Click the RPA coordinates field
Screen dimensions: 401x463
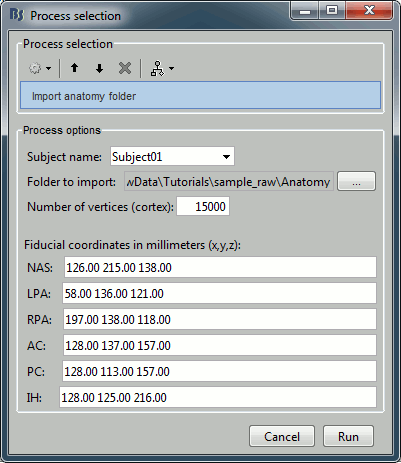pos(220,319)
